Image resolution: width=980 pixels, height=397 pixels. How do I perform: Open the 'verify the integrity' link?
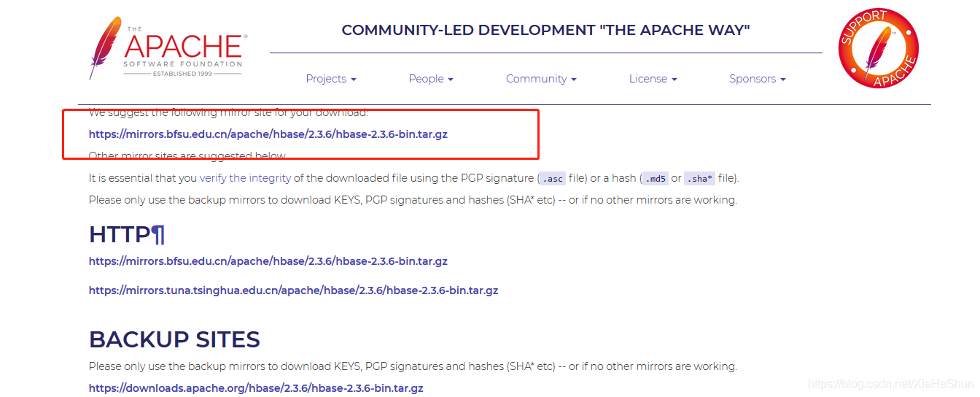pyautogui.click(x=245, y=178)
